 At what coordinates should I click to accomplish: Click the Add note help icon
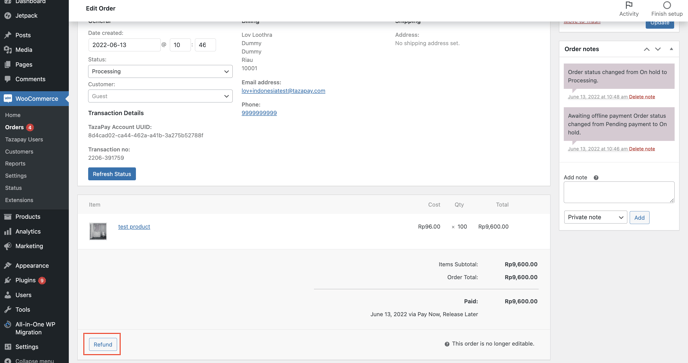[596, 178]
